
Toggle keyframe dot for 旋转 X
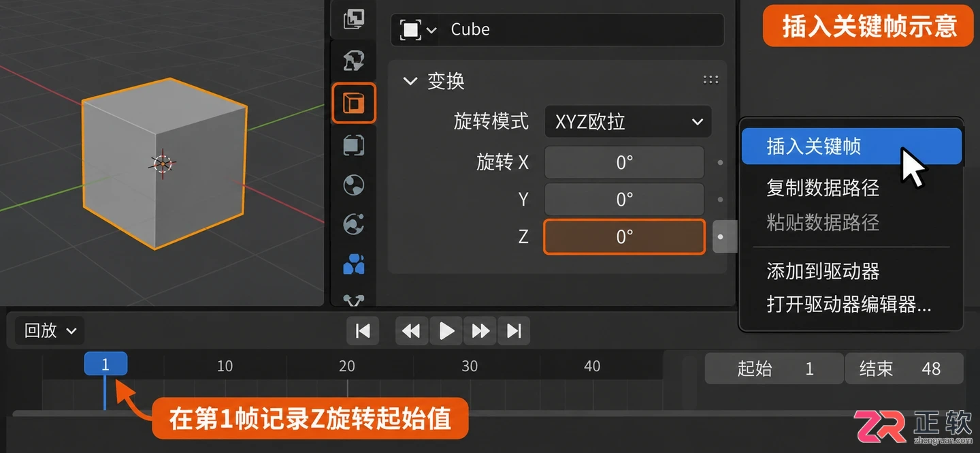720,163
